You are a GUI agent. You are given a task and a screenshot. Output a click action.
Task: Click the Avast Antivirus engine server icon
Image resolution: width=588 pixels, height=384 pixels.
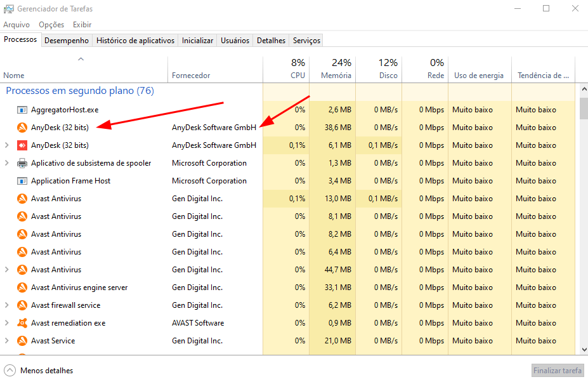coord(22,288)
